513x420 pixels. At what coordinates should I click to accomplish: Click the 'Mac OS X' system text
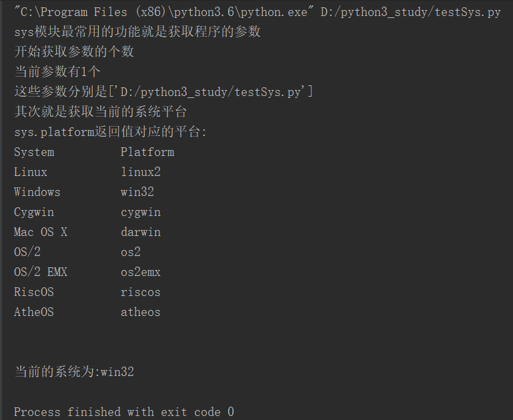pyautogui.click(x=41, y=232)
